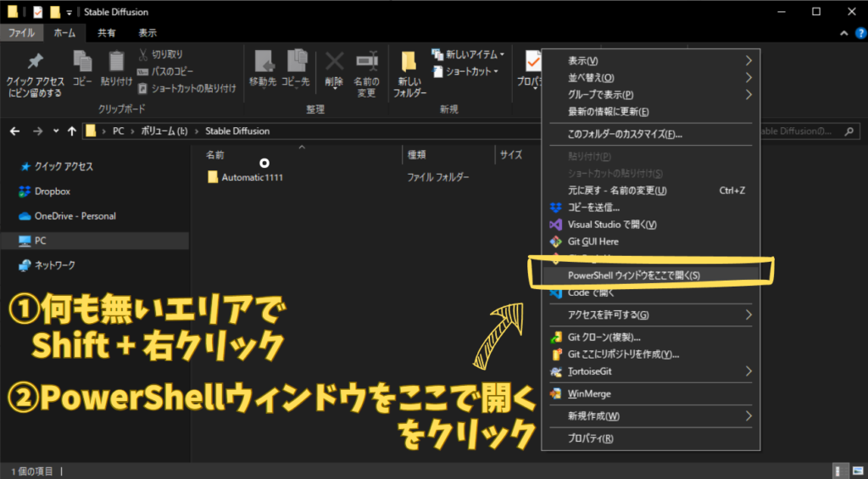Switch to details view icon in status bar

(x=840, y=471)
